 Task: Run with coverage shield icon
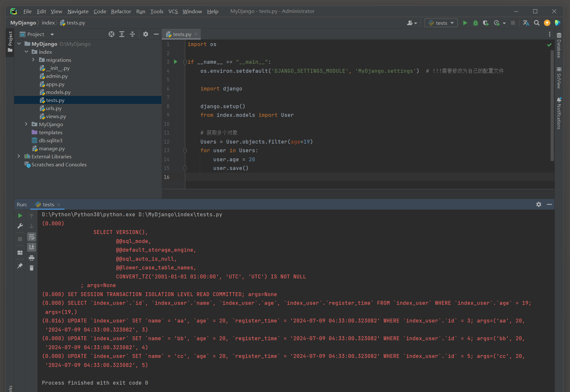[486, 23]
